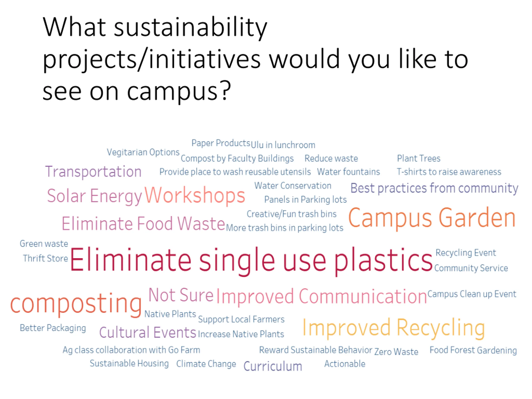Viewport: 532px width, 399px height.
Task: Click the 'Curriculum' word
Action: pyautogui.click(x=273, y=367)
